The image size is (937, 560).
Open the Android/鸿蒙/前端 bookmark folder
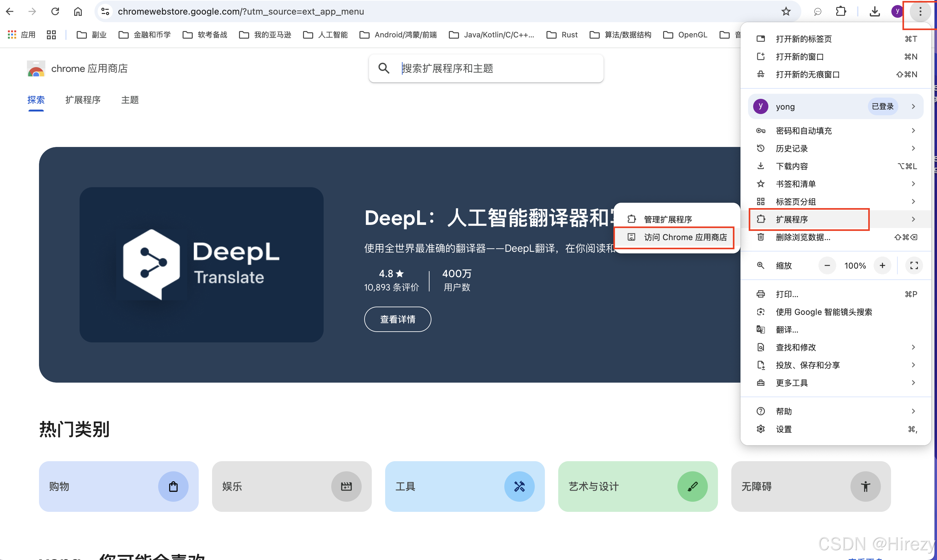point(398,35)
